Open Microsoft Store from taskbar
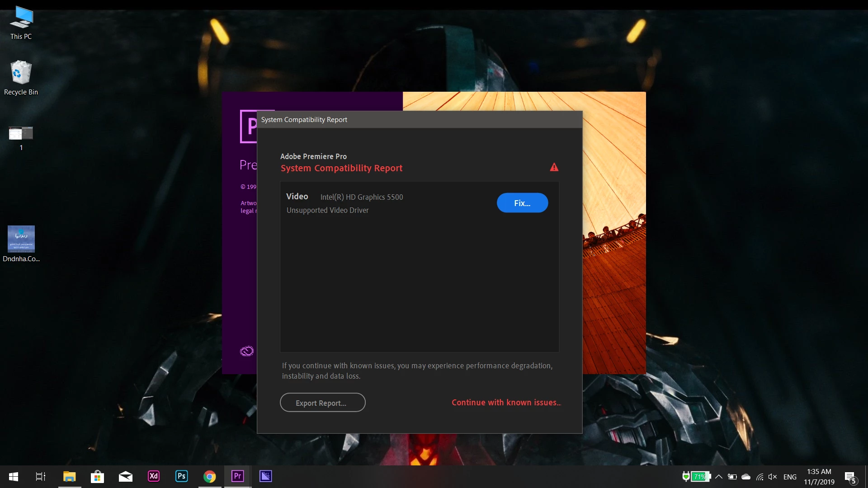The width and height of the screenshot is (868, 488). pos(97,476)
